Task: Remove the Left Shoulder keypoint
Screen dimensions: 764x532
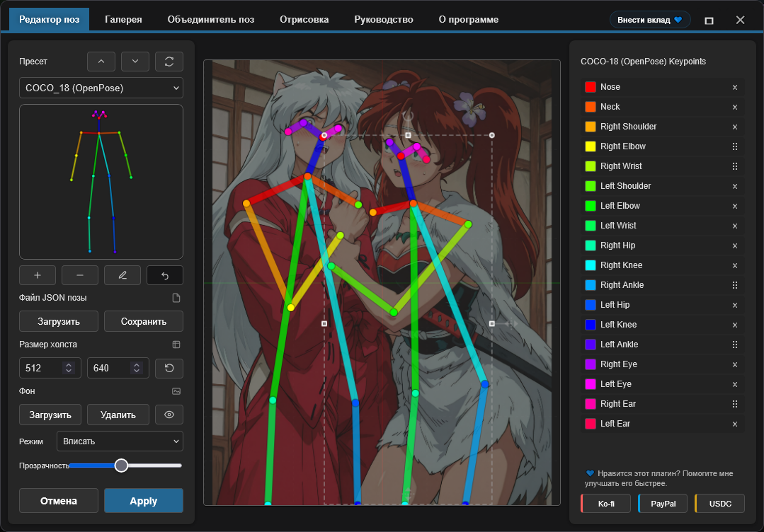Action: 735,187
